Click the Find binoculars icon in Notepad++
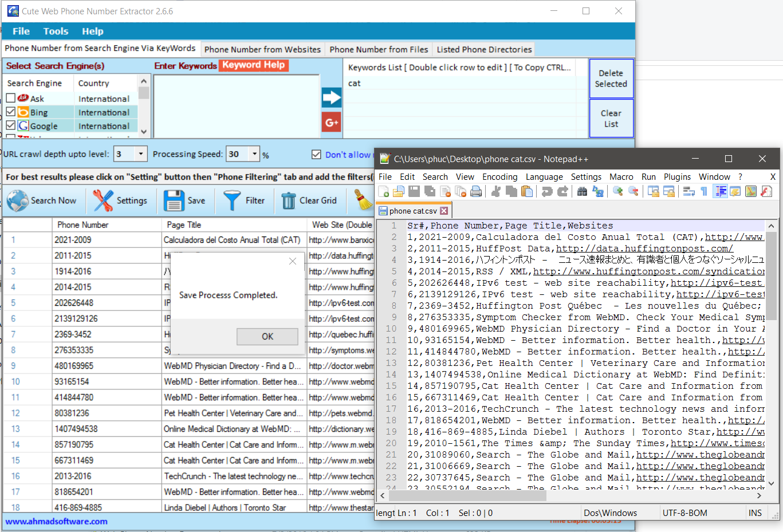 (x=582, y=191)
